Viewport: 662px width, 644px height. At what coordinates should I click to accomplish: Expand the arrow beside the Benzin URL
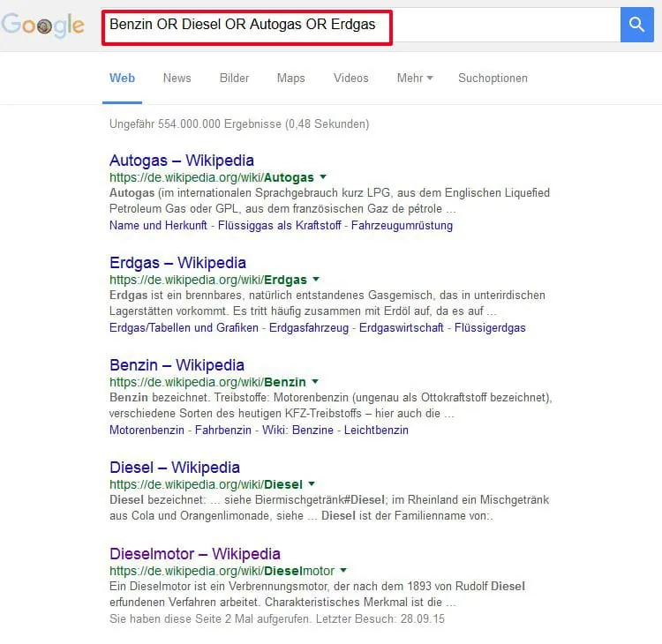pos(315,382)
